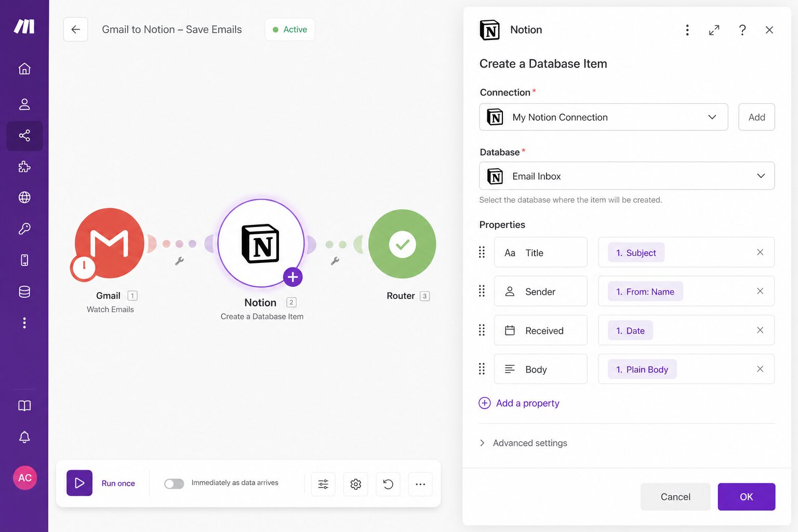Toggle scheduling switch for immediate data

pyautogui.click(x=174, y=484)
